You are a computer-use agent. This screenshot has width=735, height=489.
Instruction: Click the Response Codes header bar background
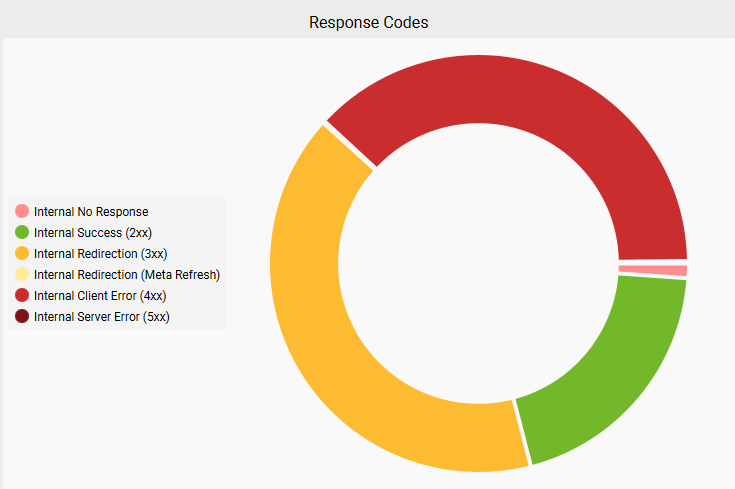(x=600, y=20)
